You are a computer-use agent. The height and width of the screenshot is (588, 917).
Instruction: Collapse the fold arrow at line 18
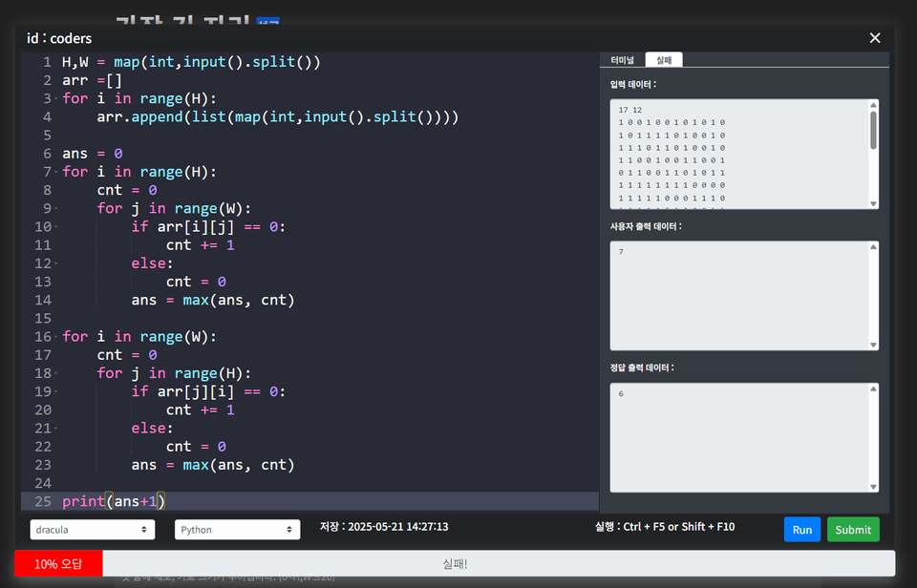click(x=56, y=373)
